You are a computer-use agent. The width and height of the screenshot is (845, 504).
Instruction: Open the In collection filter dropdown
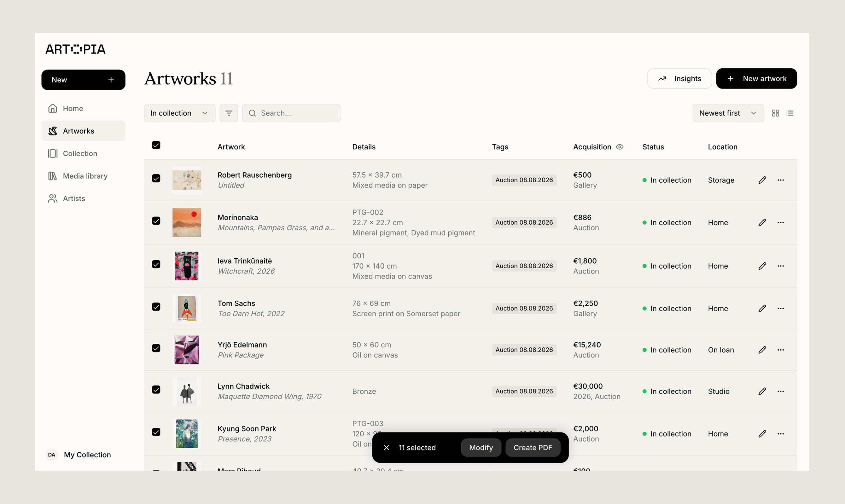pyautogui.click(x=179, y=113)
